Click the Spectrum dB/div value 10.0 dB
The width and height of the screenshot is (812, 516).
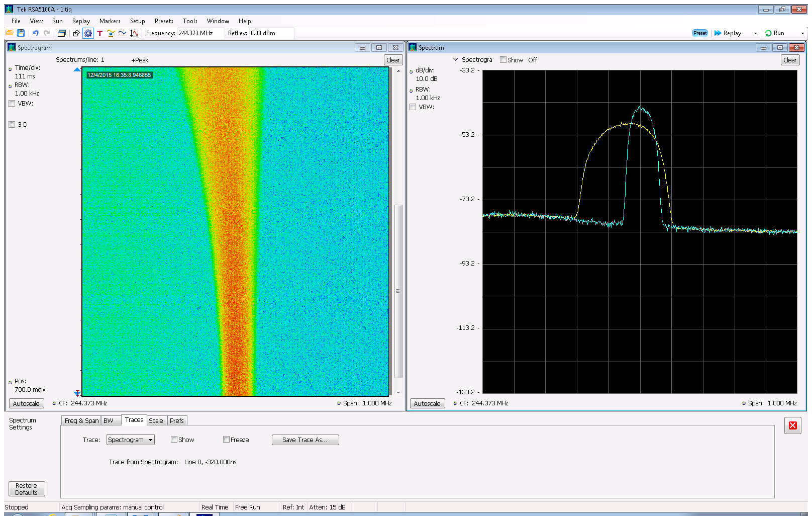point(427,79)
